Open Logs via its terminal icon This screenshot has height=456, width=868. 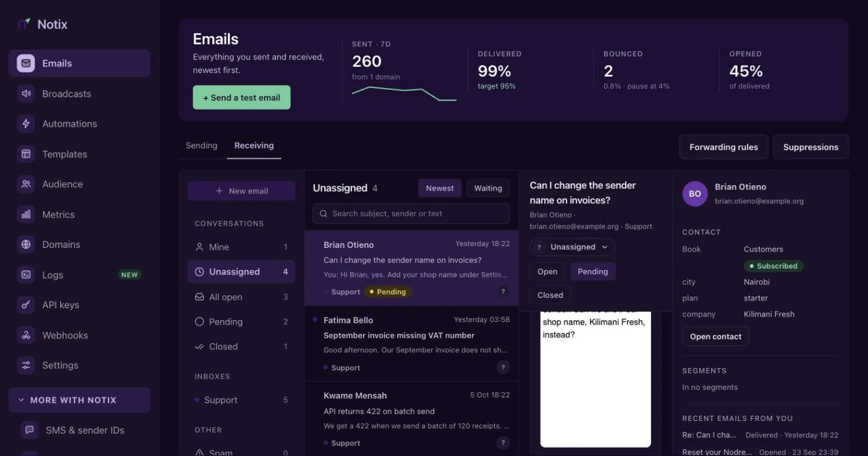click(x=26, y=274)
